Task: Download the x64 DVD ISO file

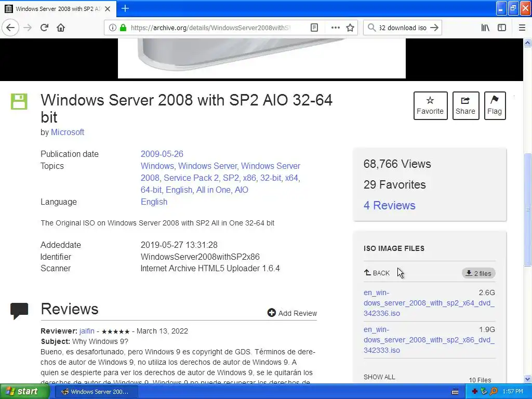Action: coord(429,303)
